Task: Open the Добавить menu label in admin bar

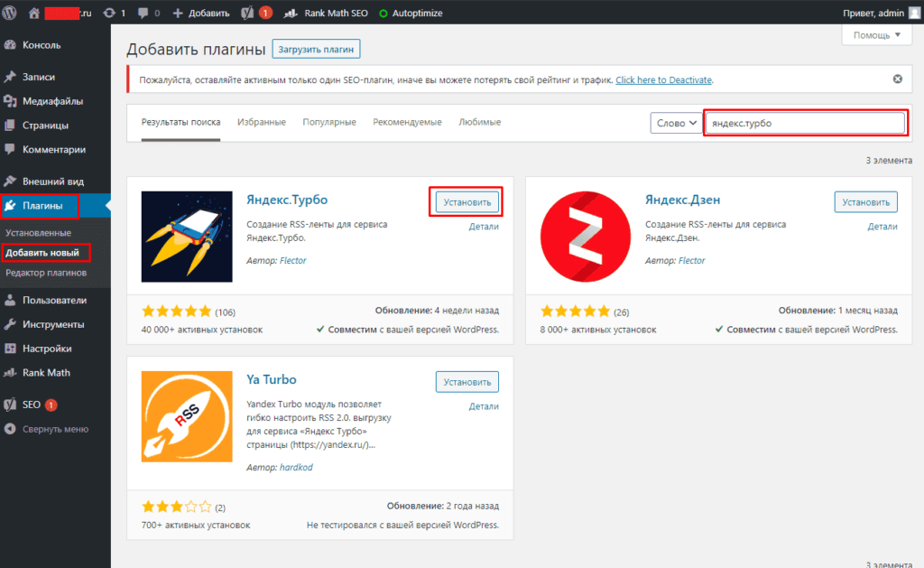Action: (x=208, y=13)
